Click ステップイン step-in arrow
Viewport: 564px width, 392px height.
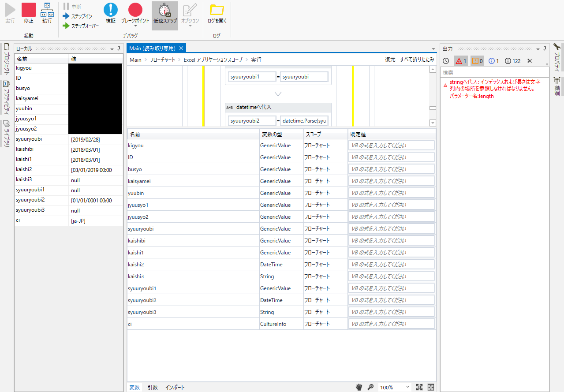coord(78,16)
